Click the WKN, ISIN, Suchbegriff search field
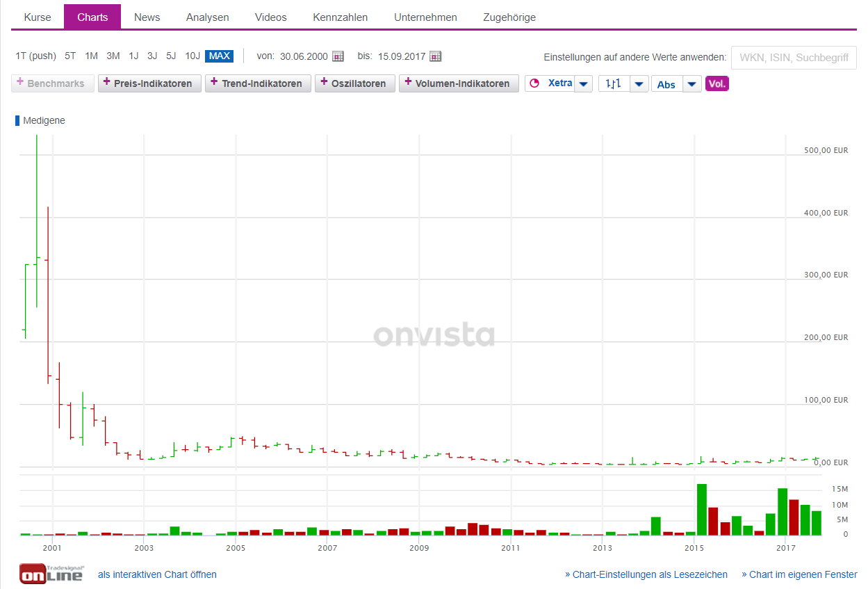 [x=794, y=58]
